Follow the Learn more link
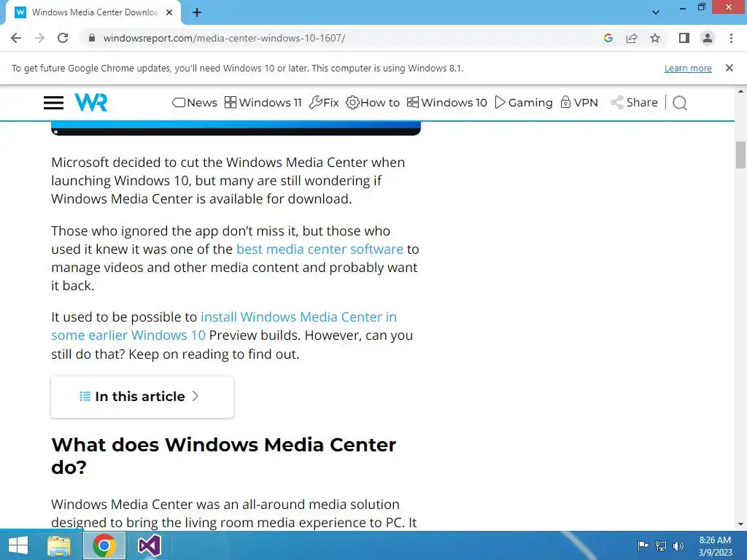Screen dimensions: 747x560 pyautogui.click(x=688, y=68)
